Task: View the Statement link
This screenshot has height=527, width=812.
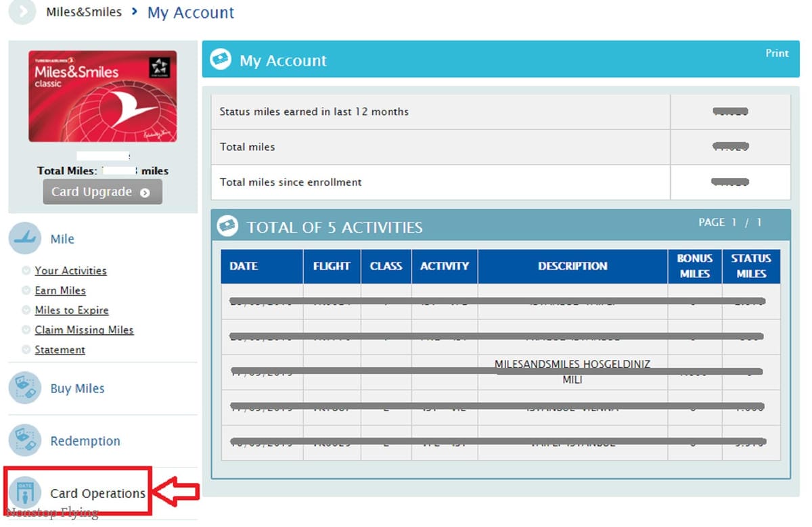Action: [x=60, y=350]
